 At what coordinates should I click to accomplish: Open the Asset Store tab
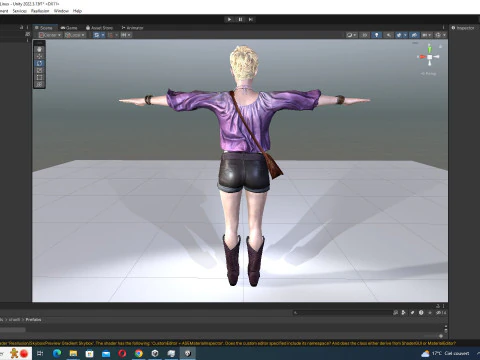pos(99,28)
